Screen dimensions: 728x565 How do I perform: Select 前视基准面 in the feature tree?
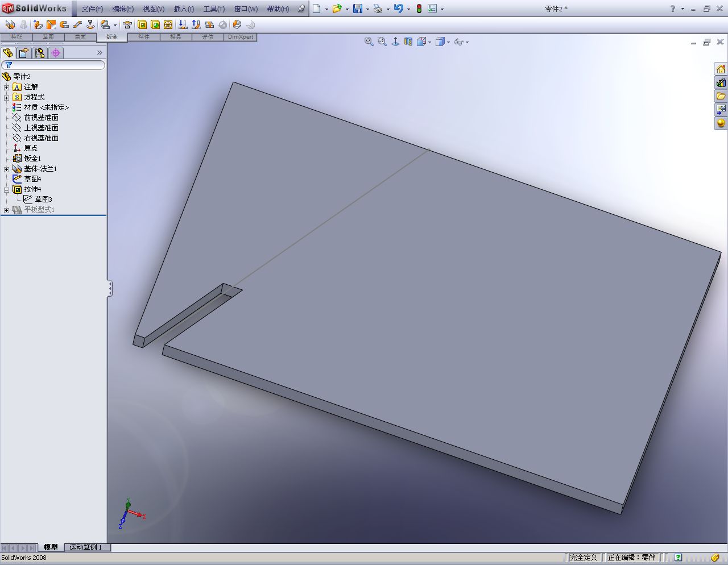[x=41, y=118]
